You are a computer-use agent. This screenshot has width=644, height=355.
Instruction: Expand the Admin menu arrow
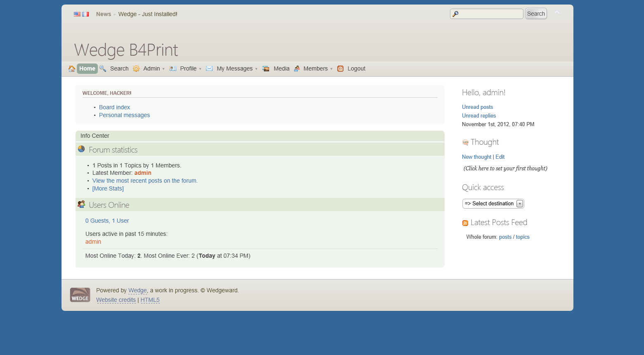click(163, 69)
